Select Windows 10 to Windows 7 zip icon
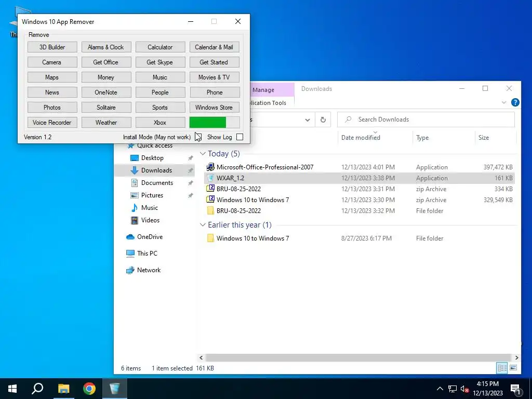This screenshot has width=532, height=399. click(x=210, y=200)
